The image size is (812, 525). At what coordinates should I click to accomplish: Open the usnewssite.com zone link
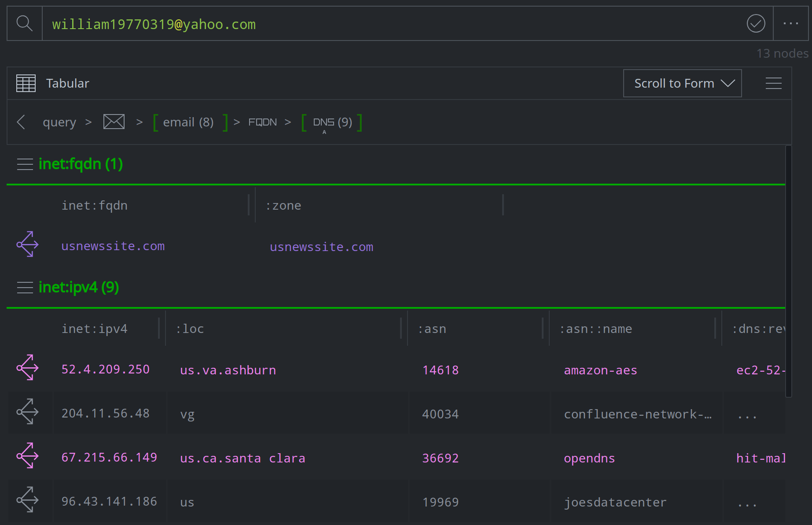pos(321,247)
